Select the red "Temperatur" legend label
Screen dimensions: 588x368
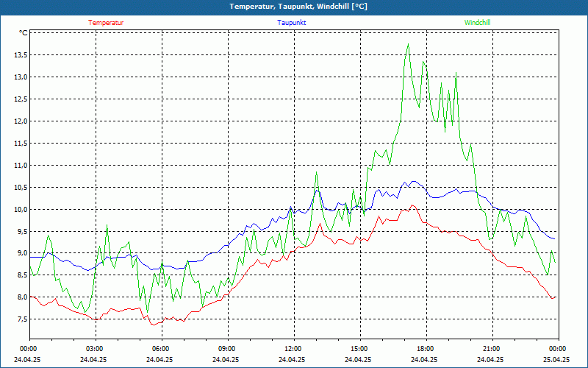click(106, 23)
